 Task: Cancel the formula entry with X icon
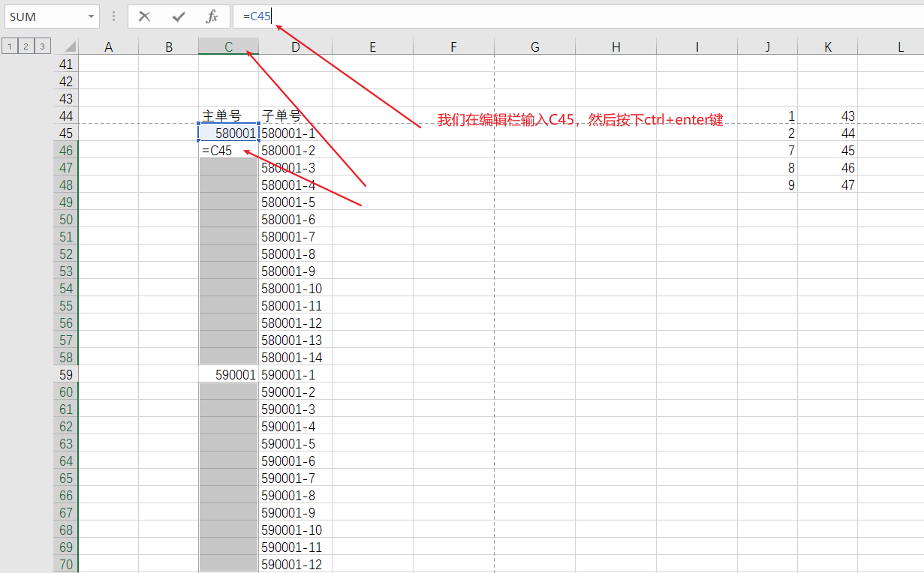click(x=145, y=16)
